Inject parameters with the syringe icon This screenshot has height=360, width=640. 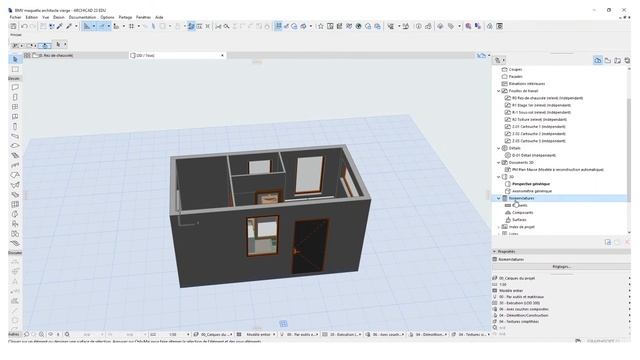point(69,26)
